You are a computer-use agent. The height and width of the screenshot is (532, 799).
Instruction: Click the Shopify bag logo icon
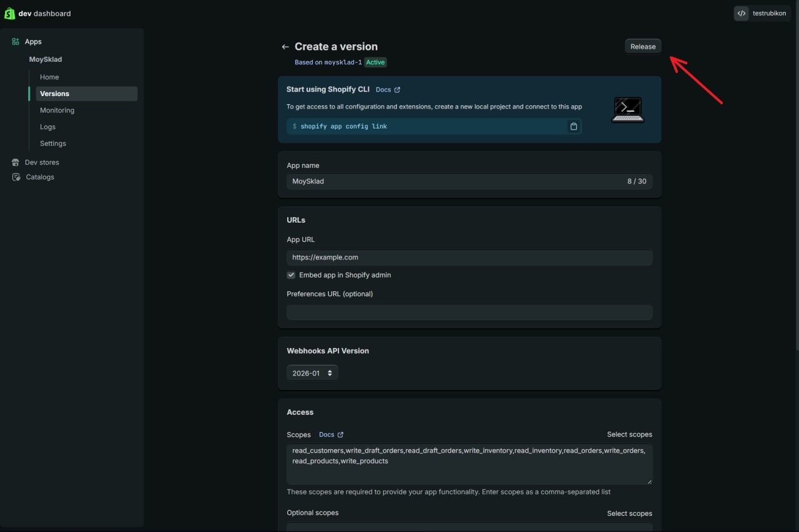9,13
